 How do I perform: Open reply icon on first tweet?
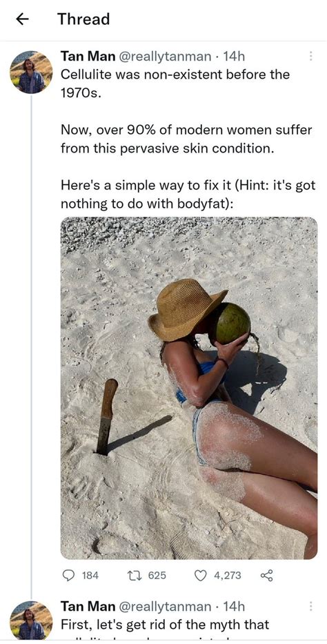68,576
